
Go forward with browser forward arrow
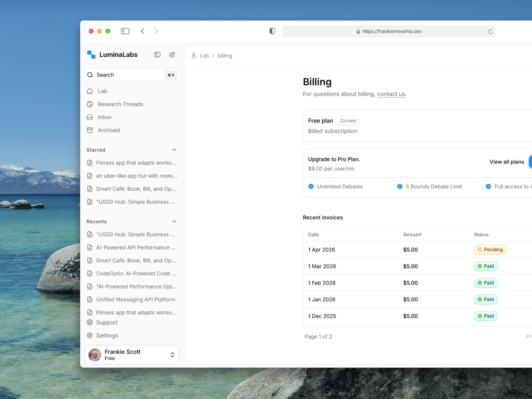point(156,31)
